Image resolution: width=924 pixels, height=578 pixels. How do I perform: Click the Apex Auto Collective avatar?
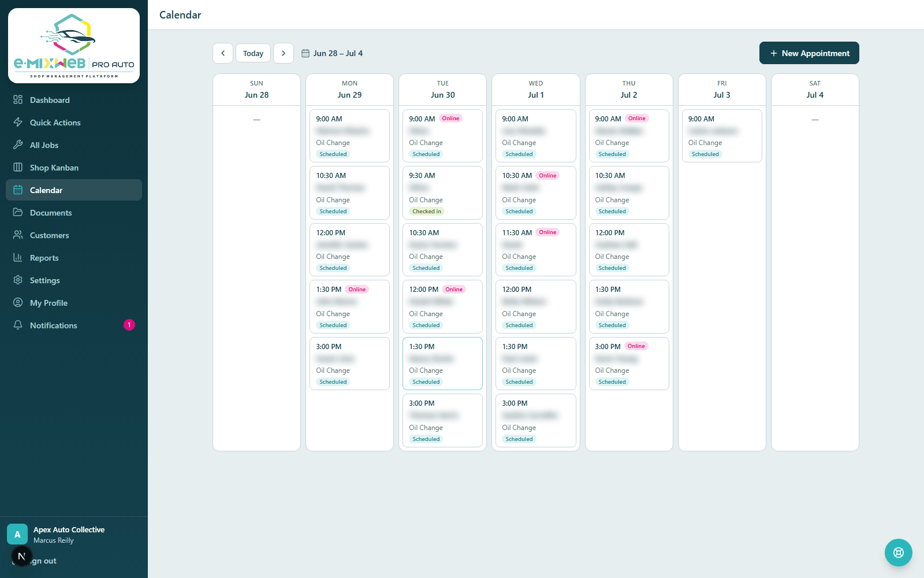17,534
